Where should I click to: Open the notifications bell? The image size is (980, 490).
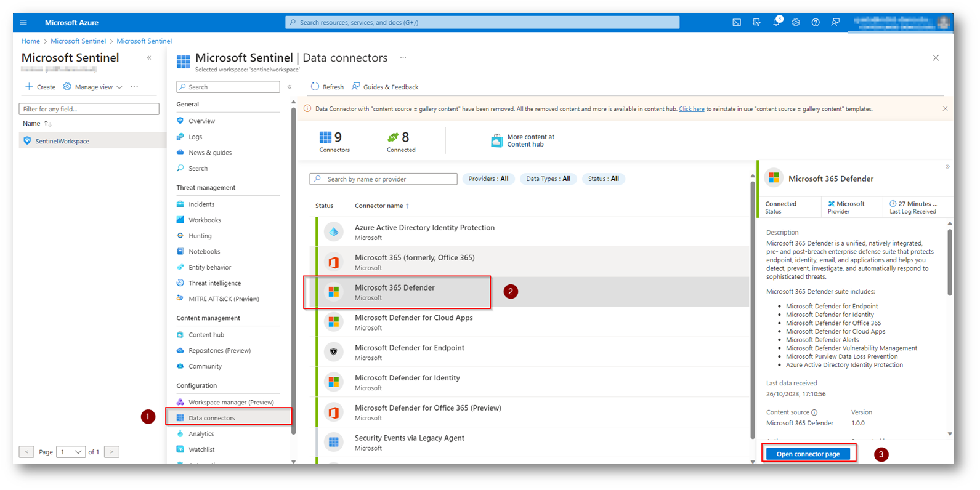pos(776,22)
